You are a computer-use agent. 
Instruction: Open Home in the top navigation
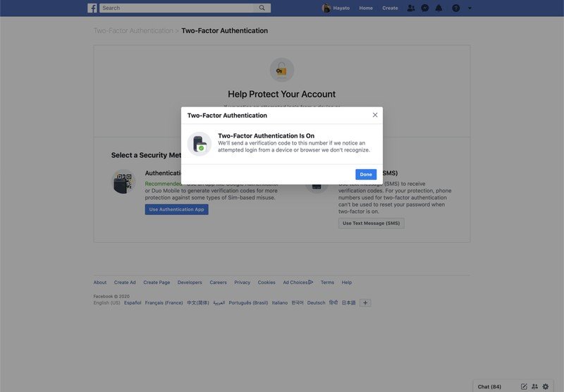tap(366, 8)
